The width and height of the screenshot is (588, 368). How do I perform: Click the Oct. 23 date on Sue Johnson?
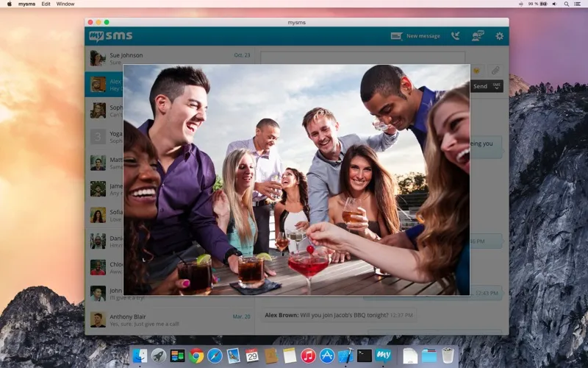click(242, 55)
